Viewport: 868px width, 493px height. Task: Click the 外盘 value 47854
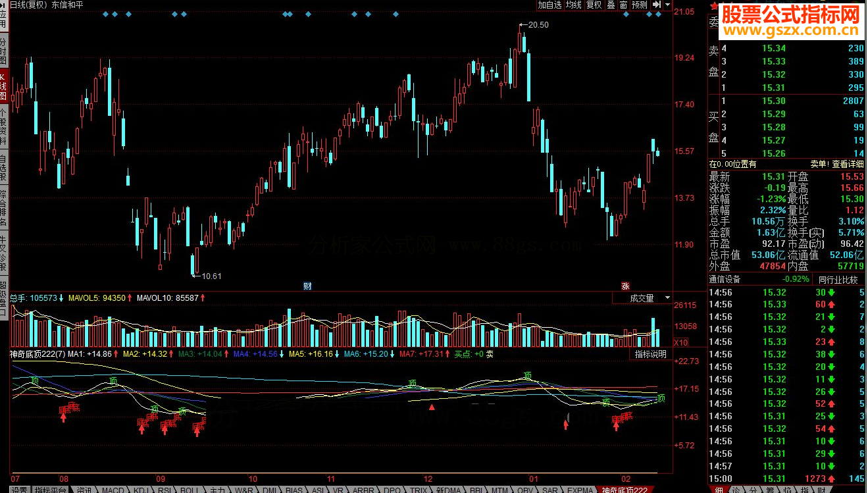click(x=773, y=266)
